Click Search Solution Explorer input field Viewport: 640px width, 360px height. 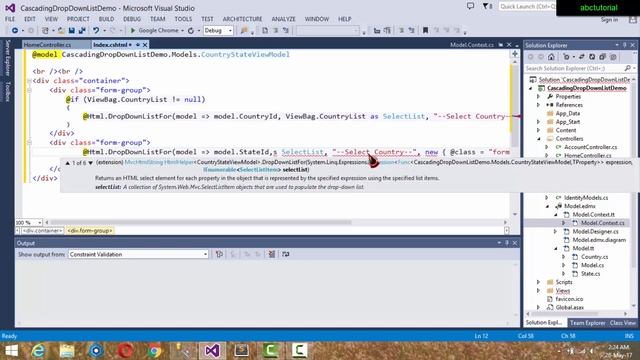pyautogui.click(x=574, y=68)
